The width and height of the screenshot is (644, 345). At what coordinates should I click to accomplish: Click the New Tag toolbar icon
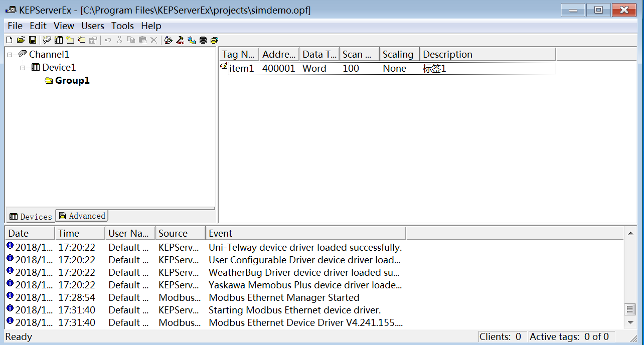click(x=82, y=40)
